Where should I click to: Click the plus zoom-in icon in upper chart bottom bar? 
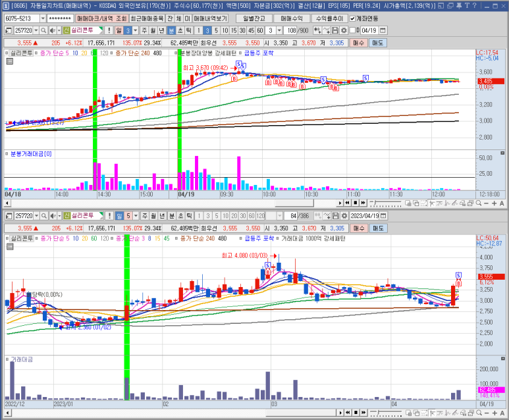[x=494, y=203]
